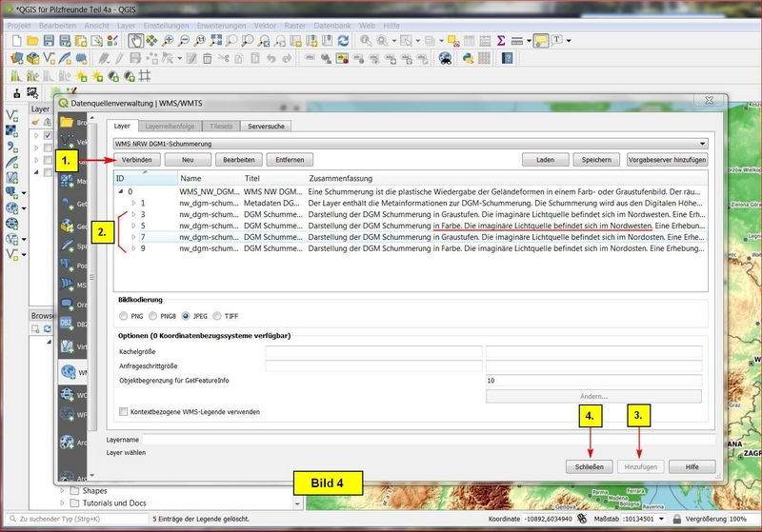Image resolution: width=762 pixels, height=532 pixels.
Task: Select the PNG image encoding radio button
Action: [x=124, y=316]
